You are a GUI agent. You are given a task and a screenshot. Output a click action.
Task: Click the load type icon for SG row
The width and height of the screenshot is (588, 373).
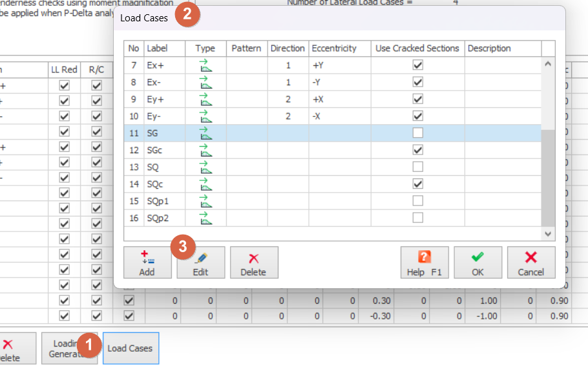205,133
